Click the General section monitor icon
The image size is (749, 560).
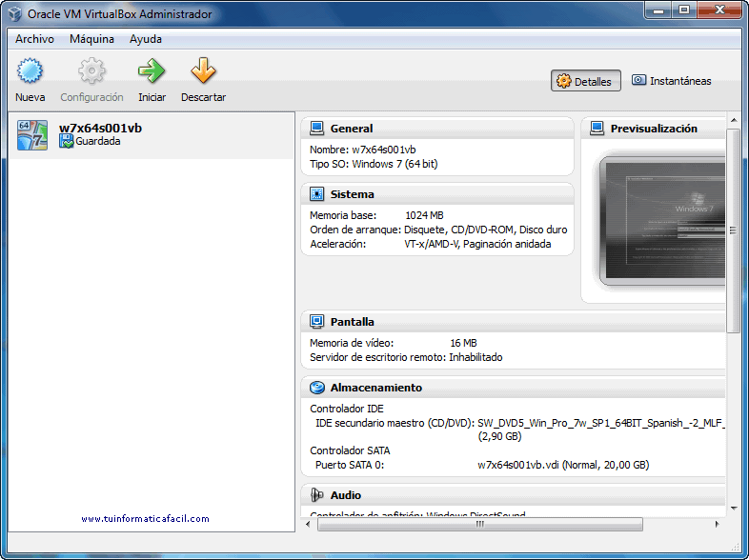click(x=317, y=129)
